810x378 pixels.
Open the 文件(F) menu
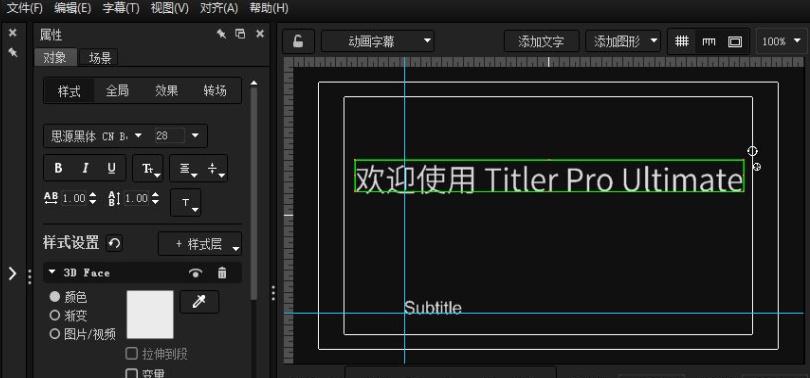tap(24, 8)
